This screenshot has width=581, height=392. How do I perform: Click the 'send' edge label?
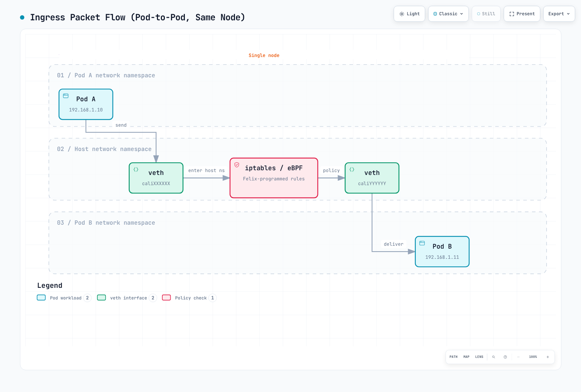121,125
